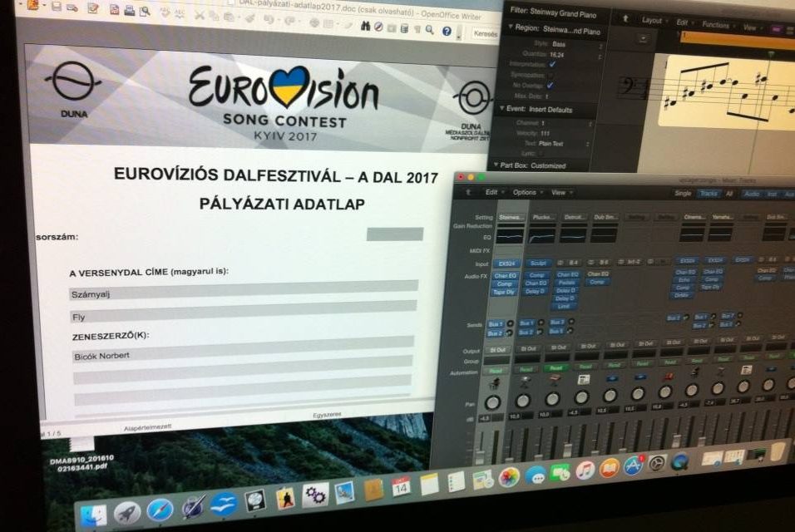Open the EXS24 instrument on Steinway strip
Viewport: 795px width, 532px height.
click(x=506, y=264)
